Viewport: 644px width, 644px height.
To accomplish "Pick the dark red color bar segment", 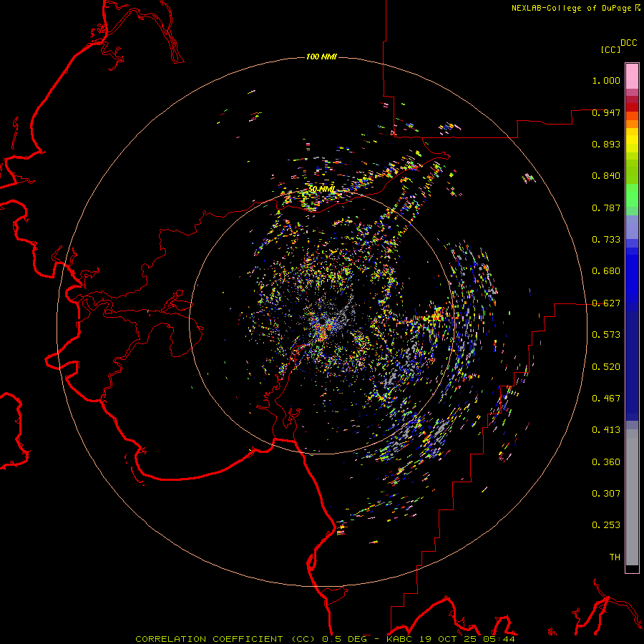I will (x=632, y=107).
